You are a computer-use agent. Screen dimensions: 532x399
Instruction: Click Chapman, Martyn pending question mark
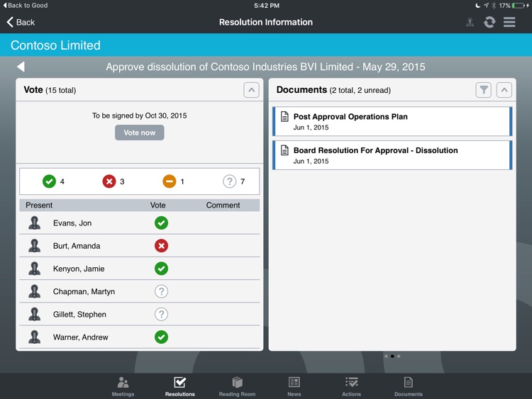tap(161, 291)
